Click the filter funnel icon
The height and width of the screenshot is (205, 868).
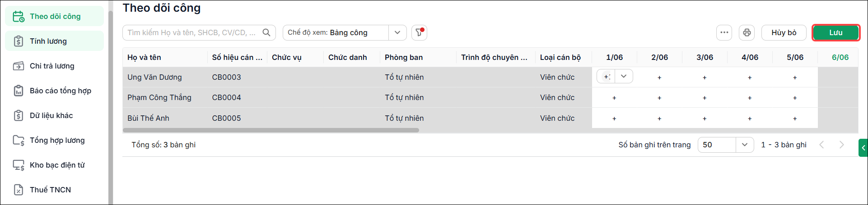[x=419, y=32]
